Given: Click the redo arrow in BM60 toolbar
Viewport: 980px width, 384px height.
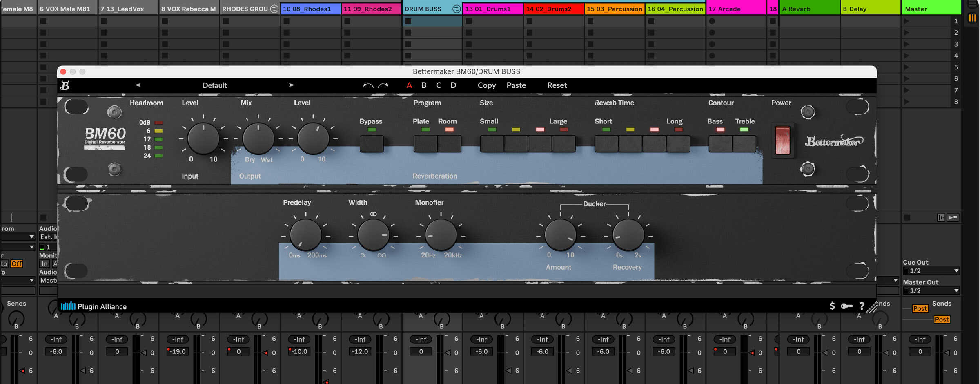Looking at the screenshot, I should coord(383,85).
